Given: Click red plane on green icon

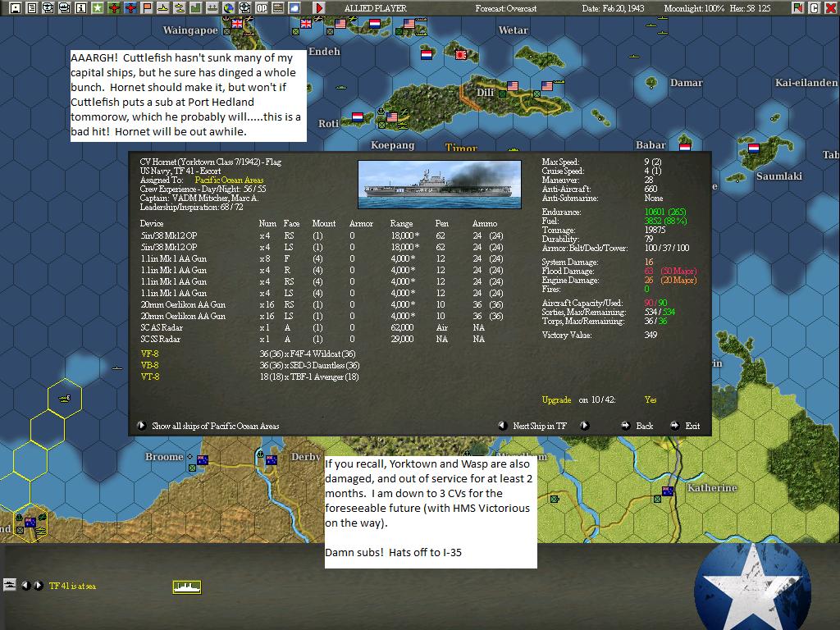Looking at the screenshot, I should point(114,8).
